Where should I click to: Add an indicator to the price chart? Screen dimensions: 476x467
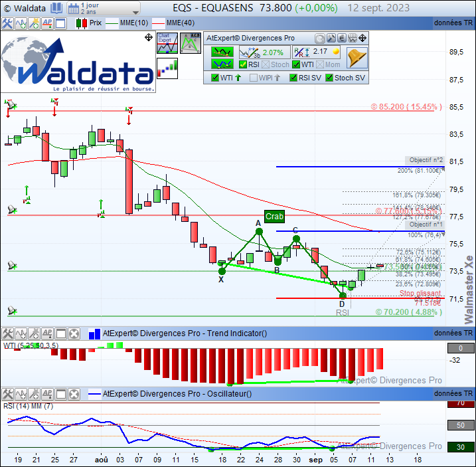21,23
